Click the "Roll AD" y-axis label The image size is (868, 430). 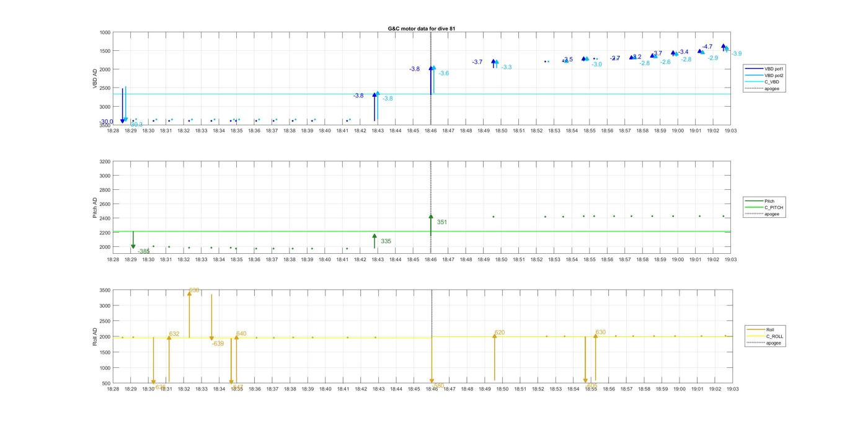pyautogui.click(x=95, y=336)
